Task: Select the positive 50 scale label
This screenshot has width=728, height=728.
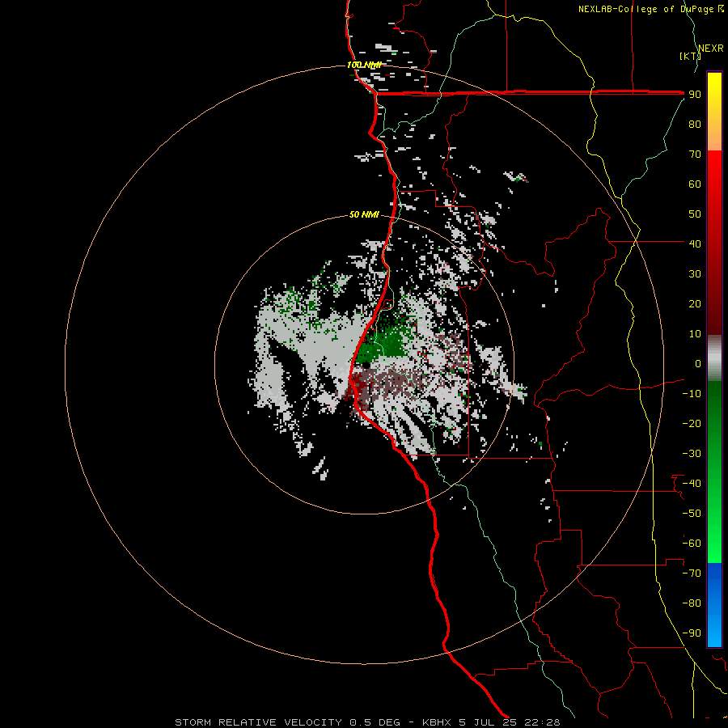Action: (x=695, y=214)
